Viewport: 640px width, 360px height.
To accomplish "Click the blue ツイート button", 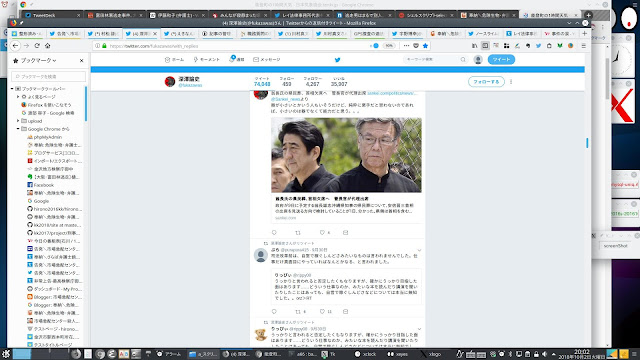I will 501,60.
